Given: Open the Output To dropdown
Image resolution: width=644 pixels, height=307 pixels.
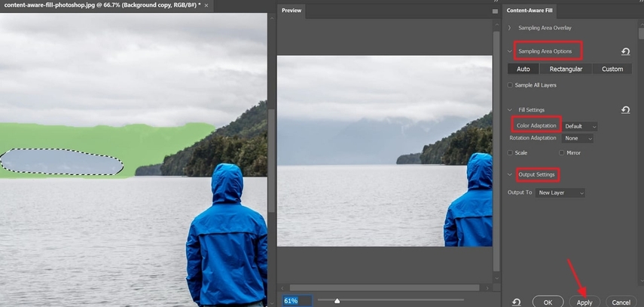Looking at the screenshot, I should (x=560, y=193).
